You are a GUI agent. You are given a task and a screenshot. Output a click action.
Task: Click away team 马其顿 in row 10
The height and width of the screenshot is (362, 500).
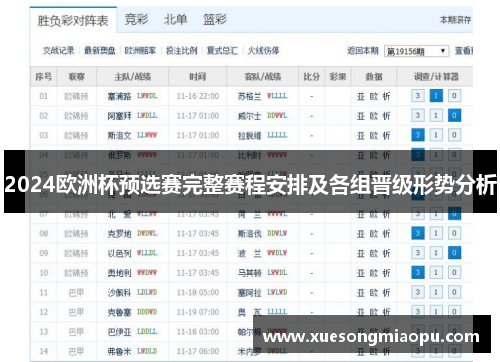click(249, 273)
